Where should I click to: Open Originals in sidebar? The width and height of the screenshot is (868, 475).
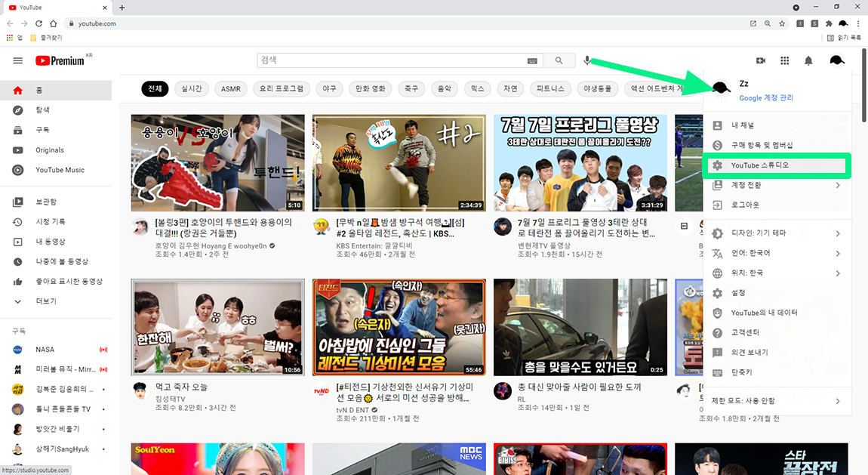pos(56,150)
